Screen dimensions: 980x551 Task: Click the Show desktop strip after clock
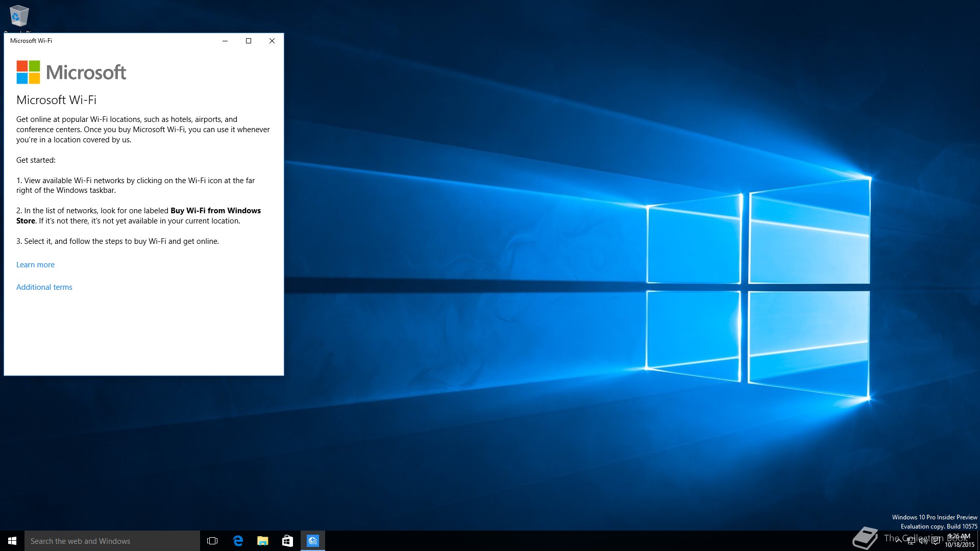[x=978, y=541]
